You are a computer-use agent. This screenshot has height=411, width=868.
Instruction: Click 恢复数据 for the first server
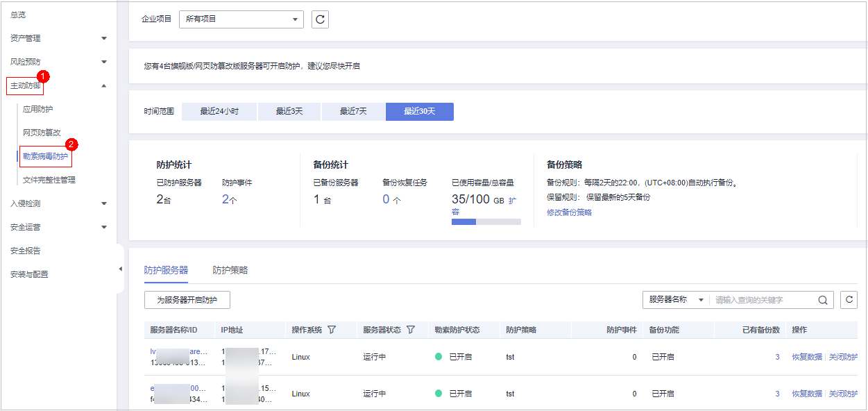click(806, 357)
